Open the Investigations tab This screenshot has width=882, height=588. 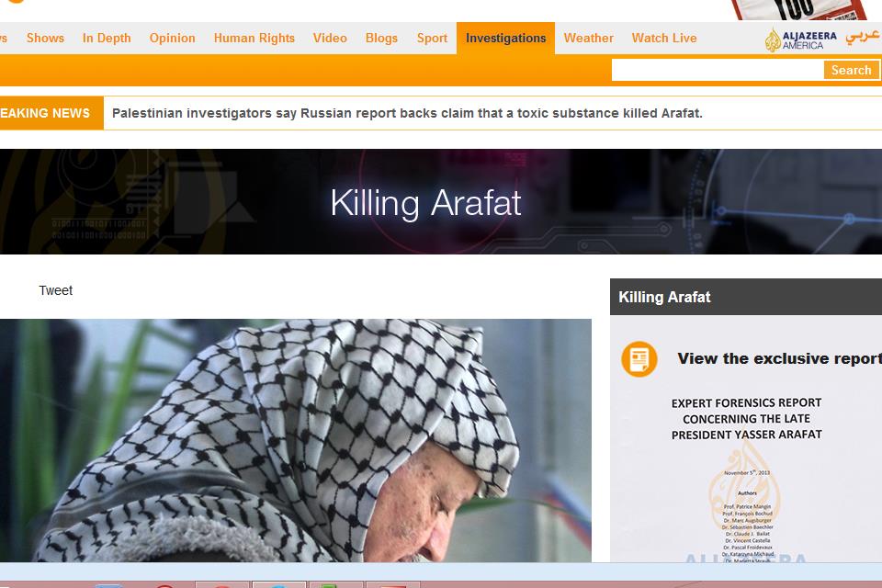coord(505,39)
